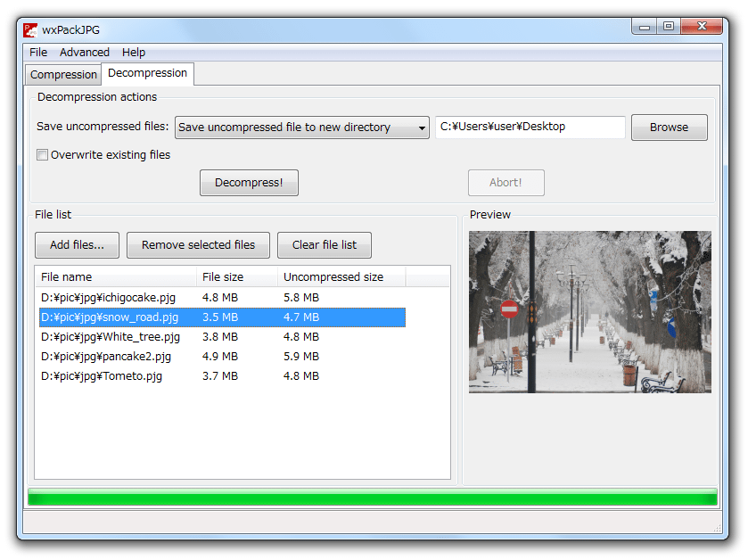The image size is (748, 560).
Task: Sort by File size column header
Action: coord(237,277)
